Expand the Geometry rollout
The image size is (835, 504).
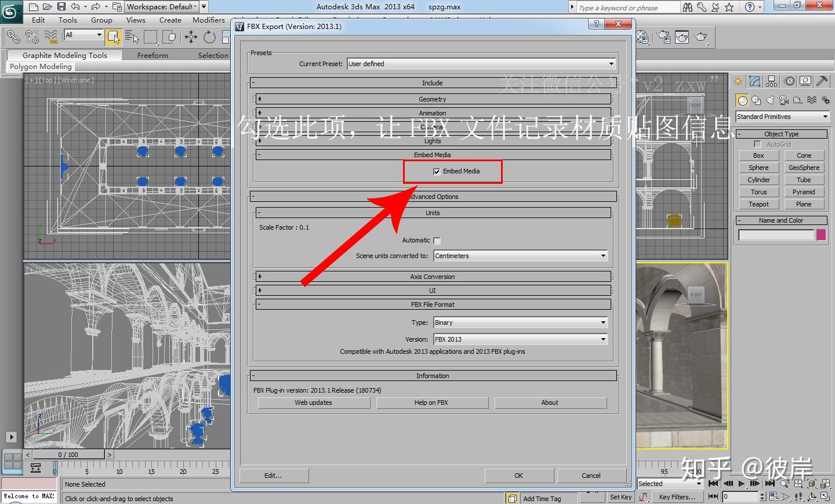coord(432,99)
